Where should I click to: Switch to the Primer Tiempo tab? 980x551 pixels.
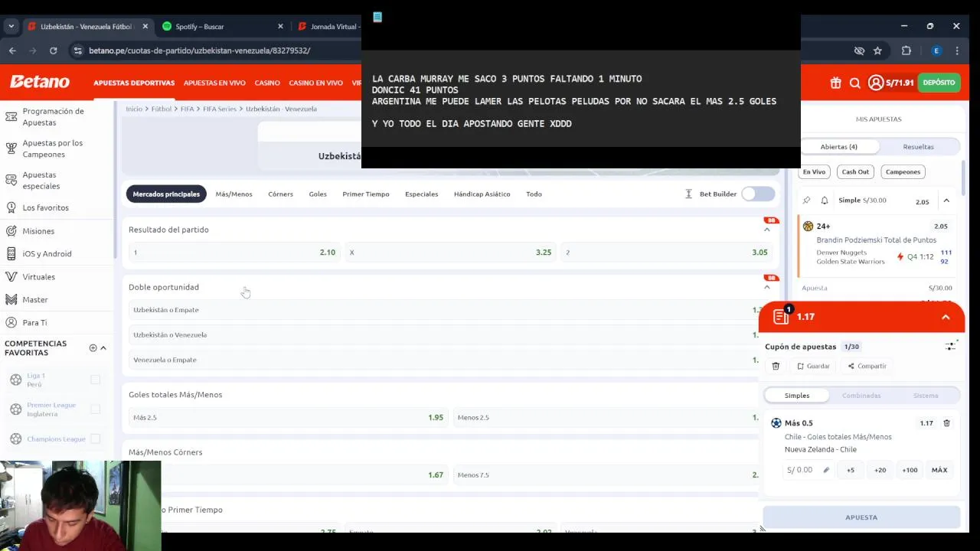pos(366,194)
